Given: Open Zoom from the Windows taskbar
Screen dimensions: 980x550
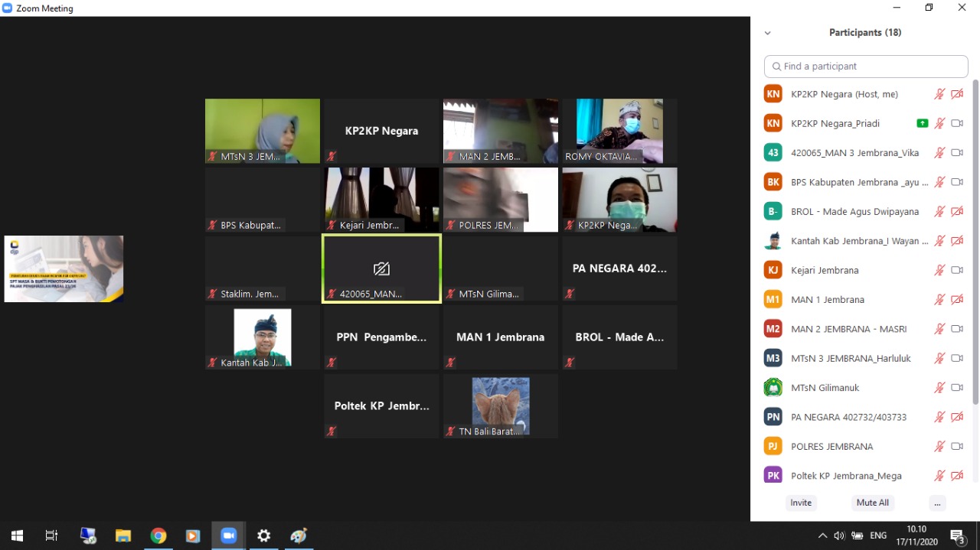Looking at the screenshot, I should click(228, 535).
